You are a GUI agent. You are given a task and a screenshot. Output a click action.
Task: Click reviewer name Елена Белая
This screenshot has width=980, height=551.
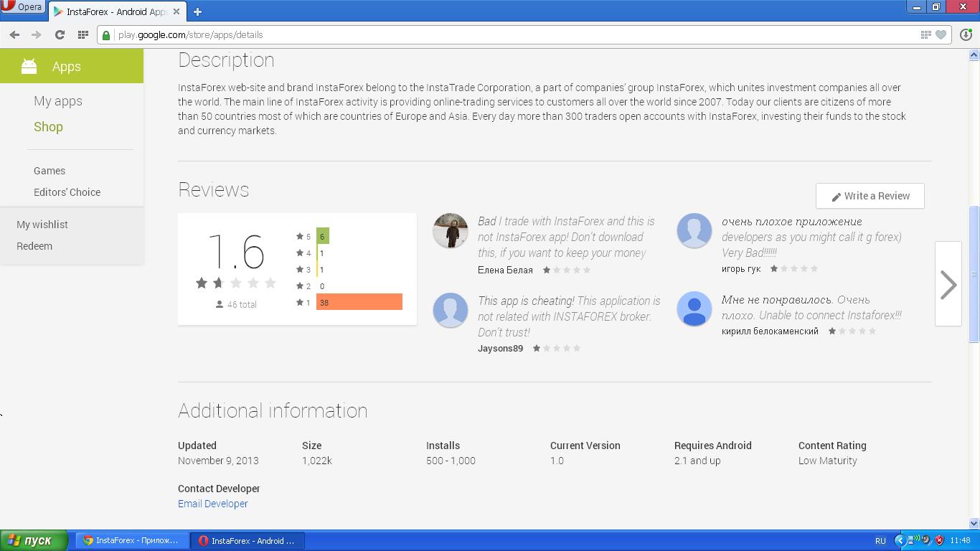point(505,270)
